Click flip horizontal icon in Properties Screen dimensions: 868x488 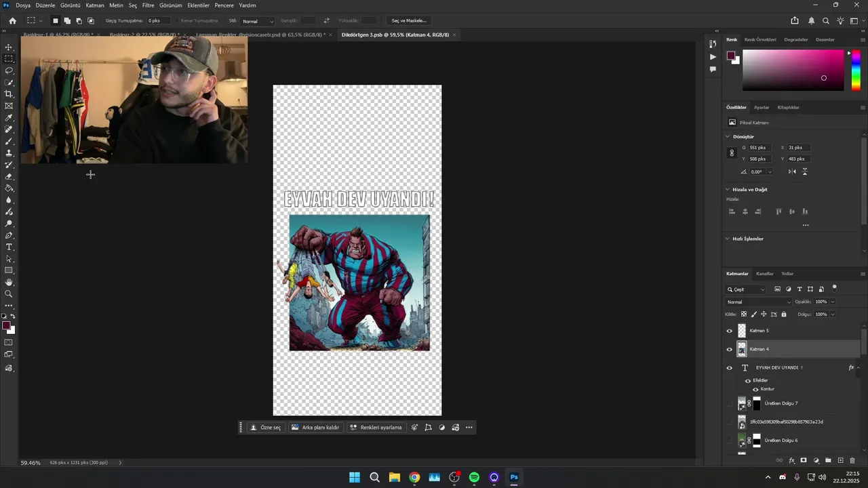(x=792, y=171)
